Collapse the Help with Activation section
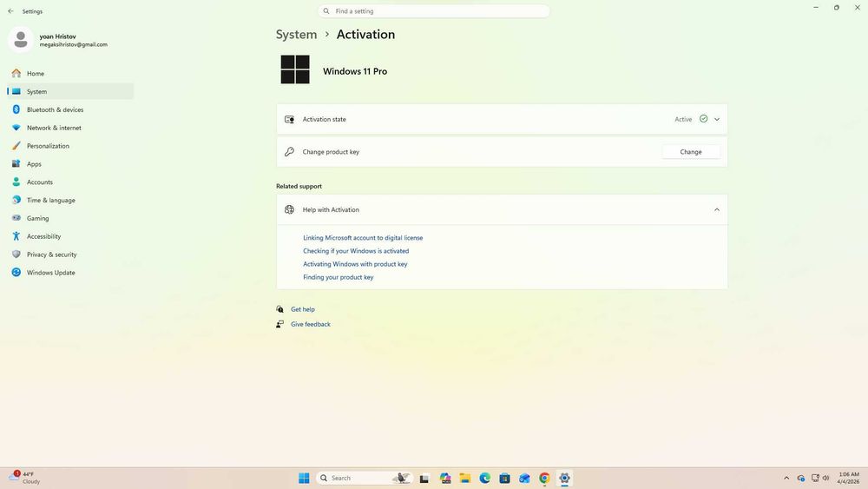The height and width of the screenshot is (489, 868). (717, 210)
